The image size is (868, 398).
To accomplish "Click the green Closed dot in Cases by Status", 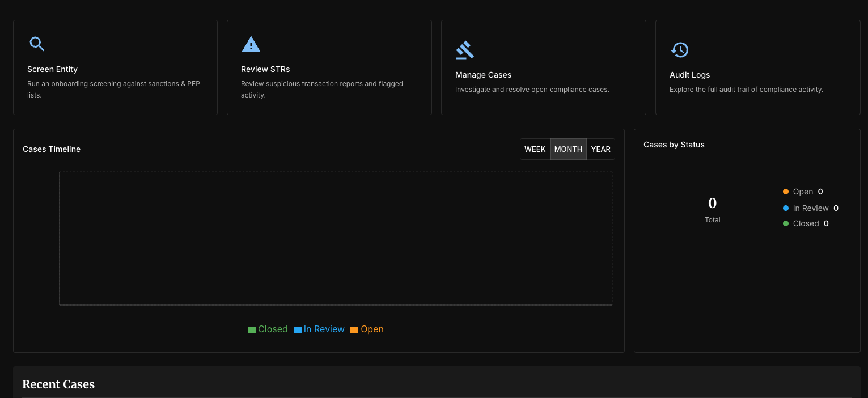I will (786, 223).
